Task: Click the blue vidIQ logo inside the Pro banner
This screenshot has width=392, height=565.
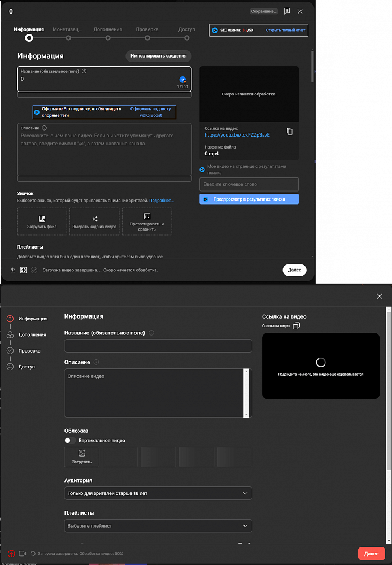Action: (37, 112)
